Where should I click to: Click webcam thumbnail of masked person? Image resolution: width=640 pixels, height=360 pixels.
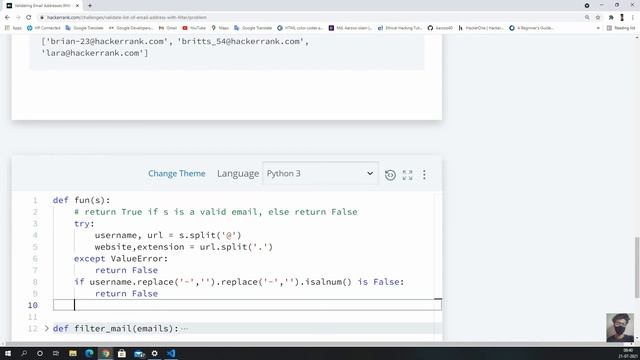[620, 327]
